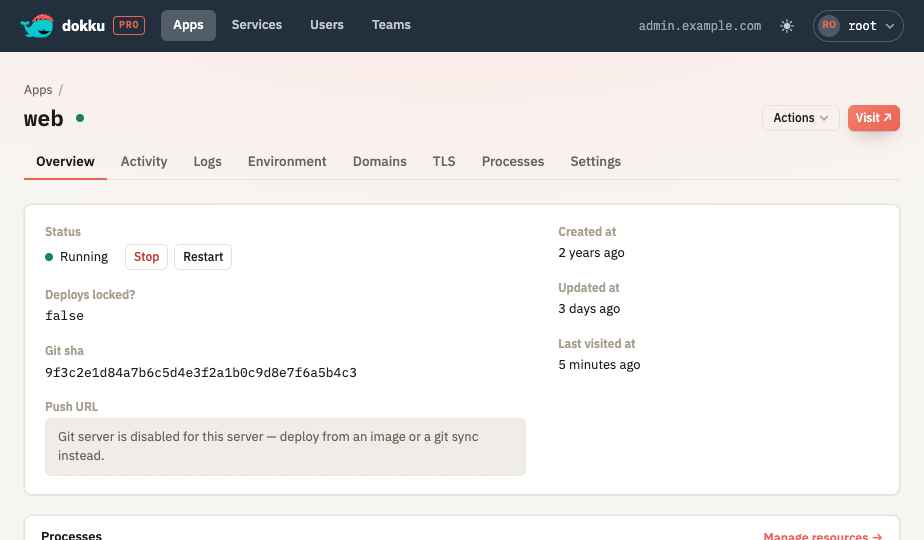The width and height of the screenshot is (924, 540).
Task: Click the dokku brand name
Action: [x=83, y=25]
